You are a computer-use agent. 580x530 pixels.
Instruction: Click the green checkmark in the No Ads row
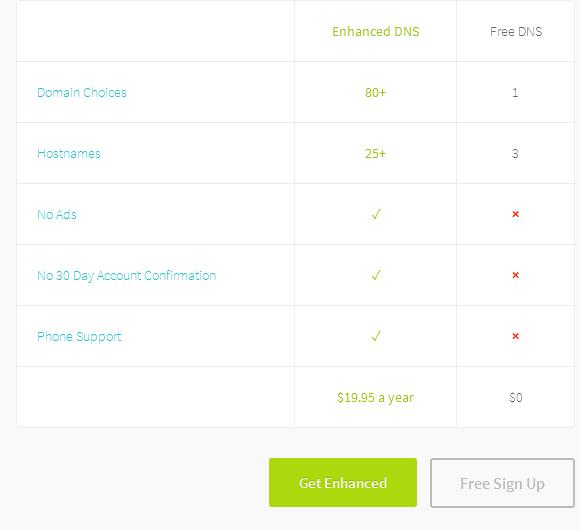[x=376, y=214]
